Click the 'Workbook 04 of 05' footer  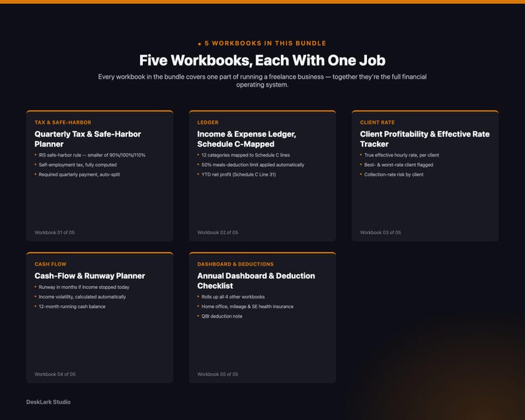55,374
